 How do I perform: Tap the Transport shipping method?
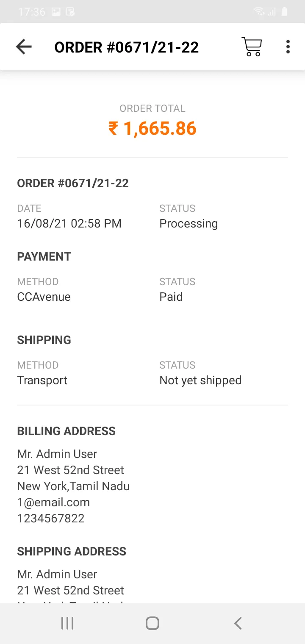42,380
